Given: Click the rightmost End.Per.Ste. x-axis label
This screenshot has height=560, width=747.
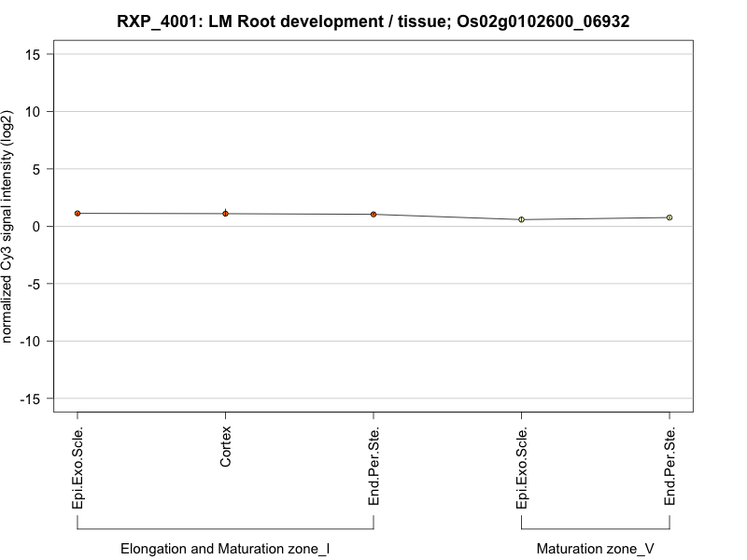Looking at the screenshot, I should coord(669,467).
